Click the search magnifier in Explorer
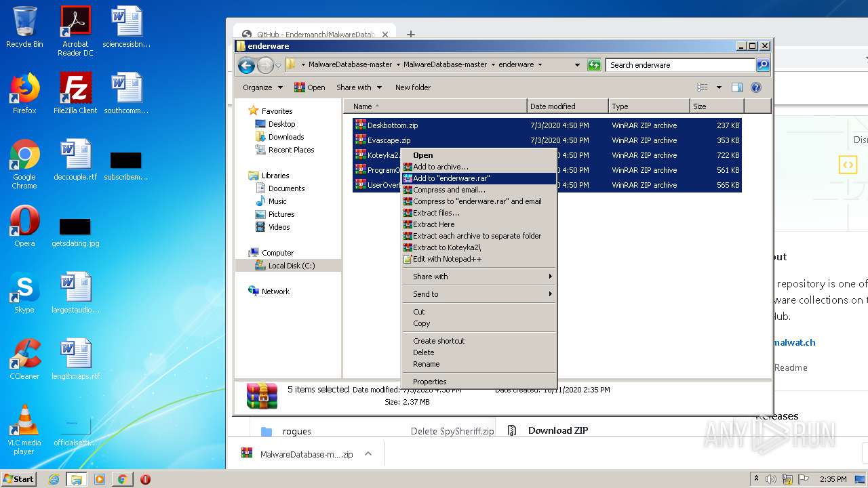Viewport: 868px width, 488px height. coord(763,65)
